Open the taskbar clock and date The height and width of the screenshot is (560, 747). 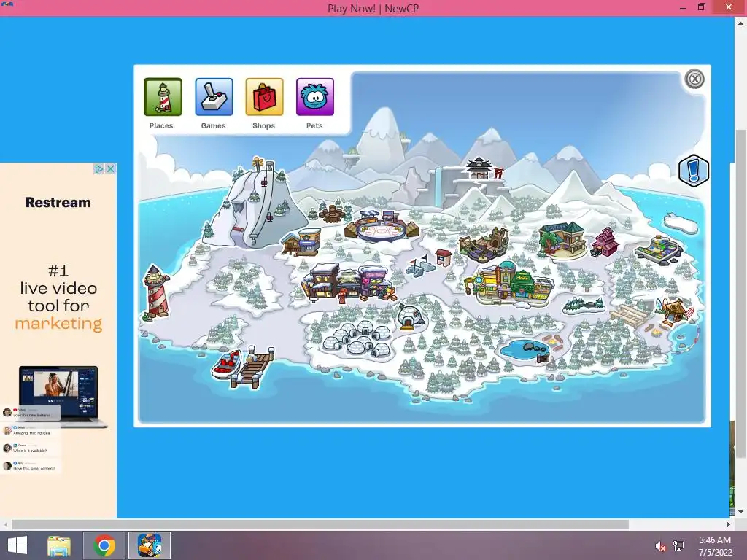(715, 546)
